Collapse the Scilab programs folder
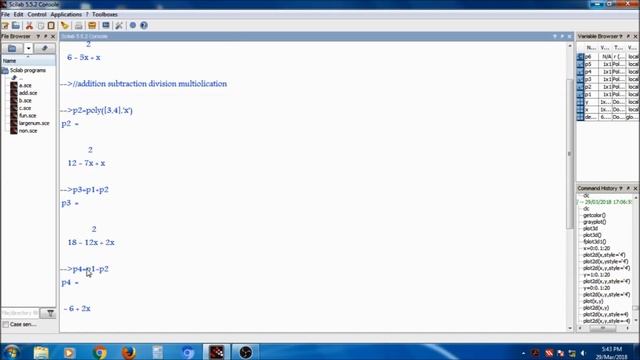 pos(5,70)
